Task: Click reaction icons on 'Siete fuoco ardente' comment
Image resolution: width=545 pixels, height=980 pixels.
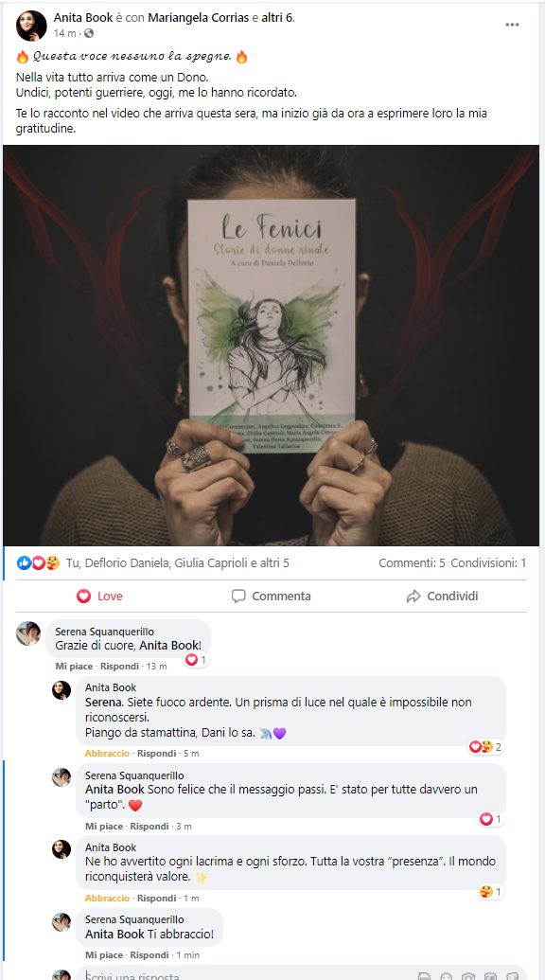Action: tap(485, 747)
